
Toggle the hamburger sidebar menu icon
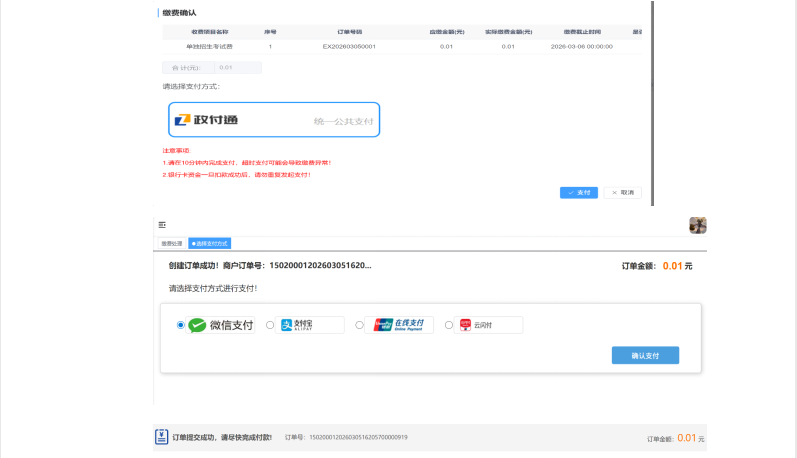[x=162, y=225]
